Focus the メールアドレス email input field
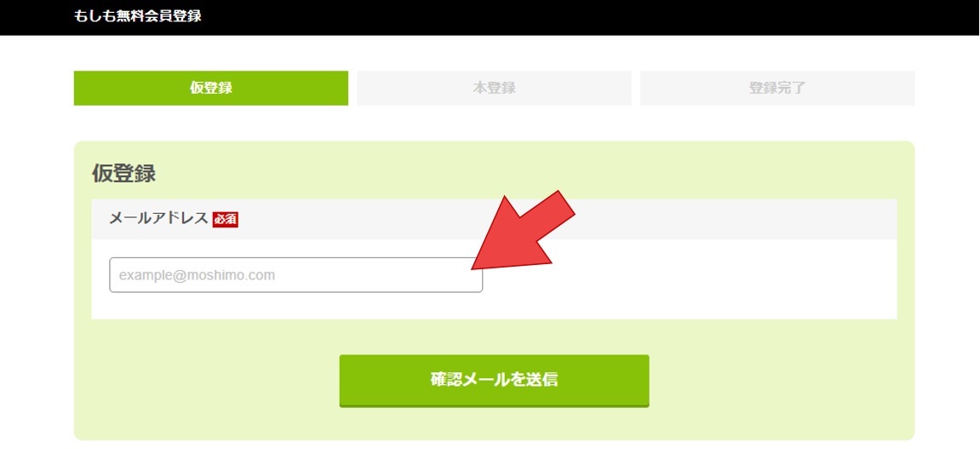980x449 pixels. [295, 275]
